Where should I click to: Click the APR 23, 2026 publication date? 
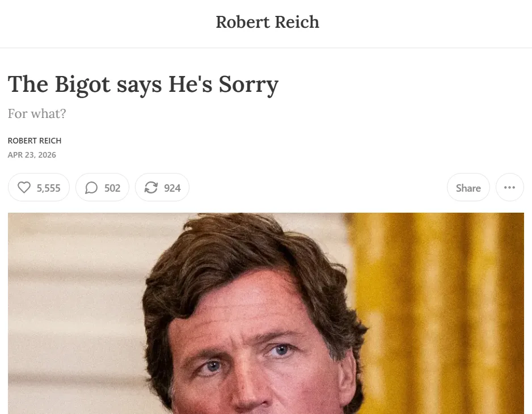32,155
